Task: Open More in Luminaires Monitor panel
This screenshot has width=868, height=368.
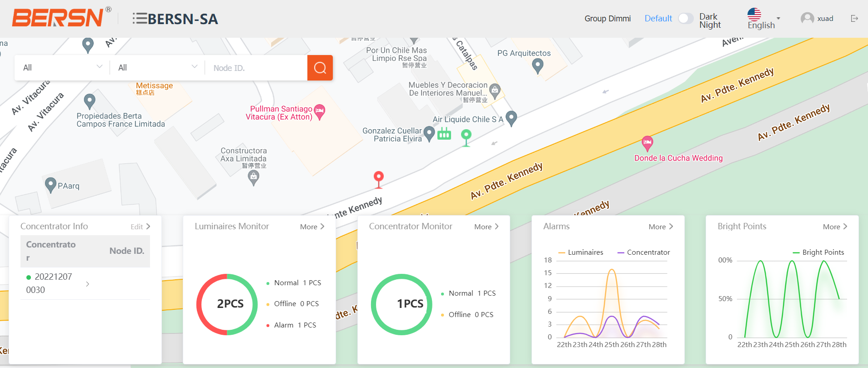Action: point(312,227)
